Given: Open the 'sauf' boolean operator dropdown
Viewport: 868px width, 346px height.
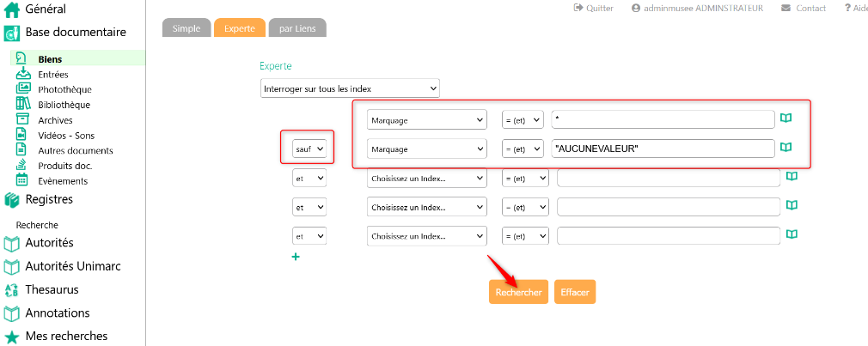Looking at the screenshot, I should 309,149.
